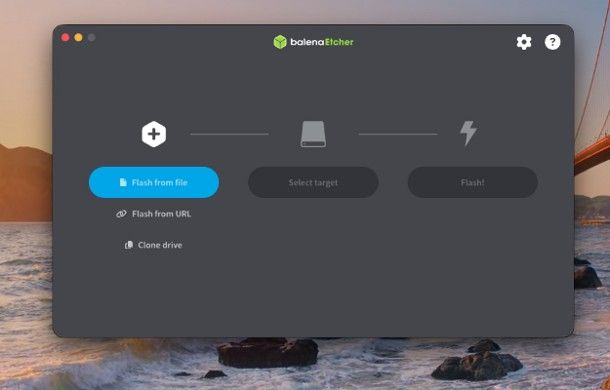Click the lightning bolt flash icon
The width and height of the screenshot is (610, 390).
[x=468, y=133]
